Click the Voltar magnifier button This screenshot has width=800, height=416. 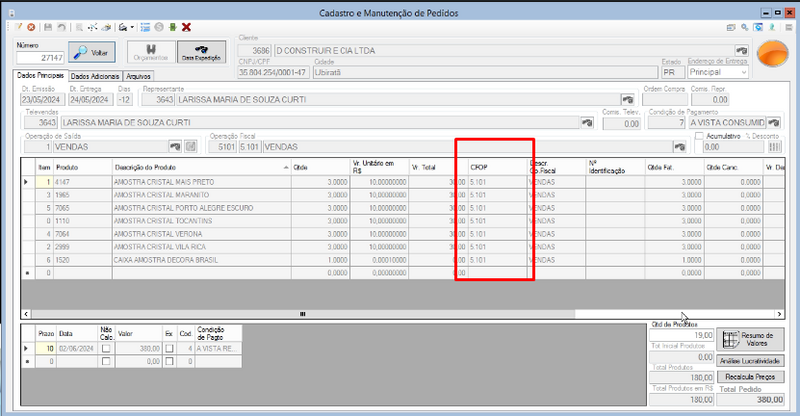coord(92,53)
